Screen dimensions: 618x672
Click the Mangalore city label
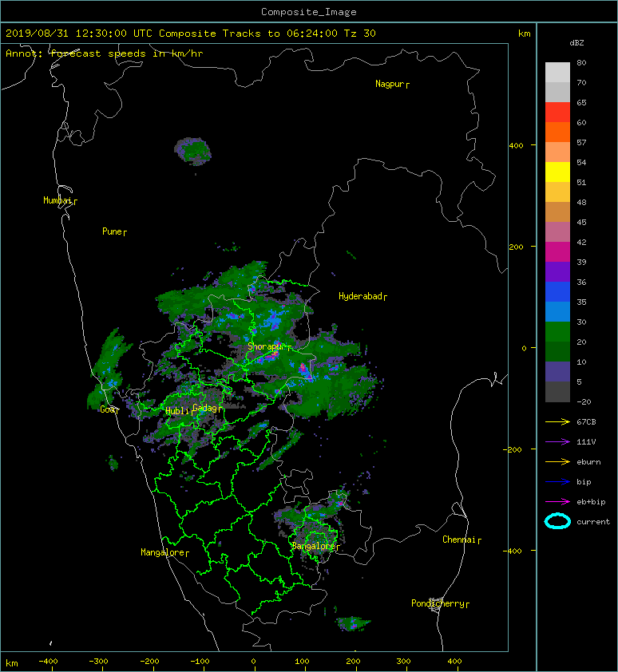[163, 552]
